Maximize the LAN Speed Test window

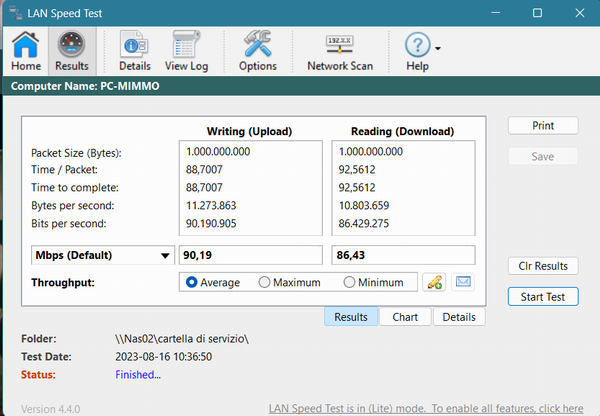click(x=537, y=13)
